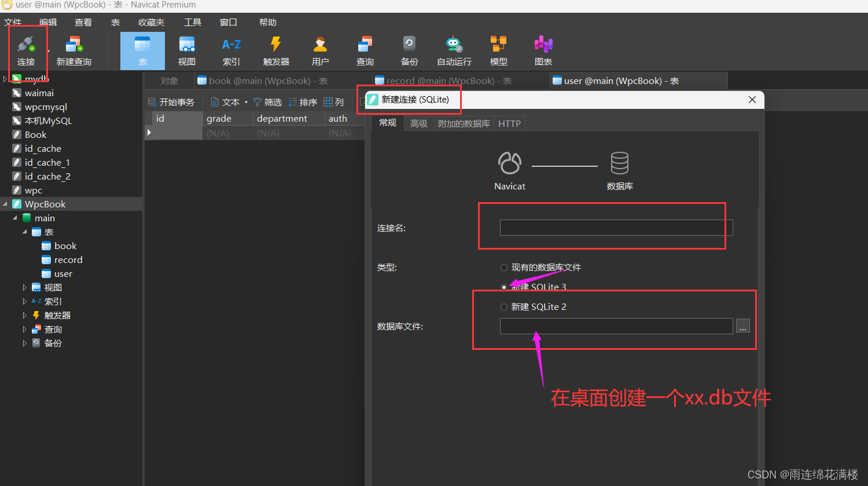Open the 编辑 (Edit) menu

[x=48, y=22]
